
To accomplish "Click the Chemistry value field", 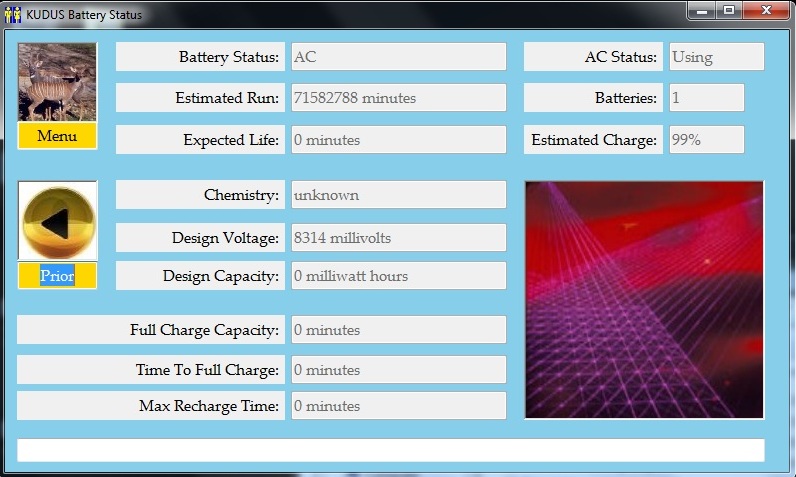I will (x=397, y=195).
